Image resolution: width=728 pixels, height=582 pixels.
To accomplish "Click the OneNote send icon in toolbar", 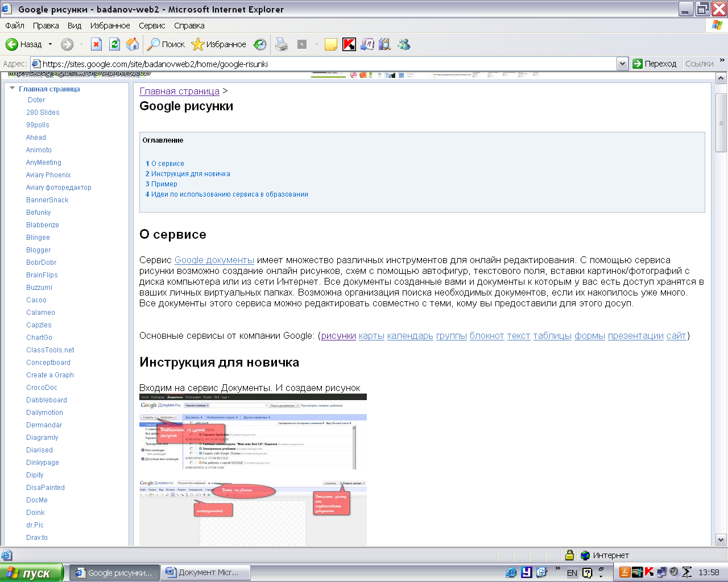I will click(367, 44).
